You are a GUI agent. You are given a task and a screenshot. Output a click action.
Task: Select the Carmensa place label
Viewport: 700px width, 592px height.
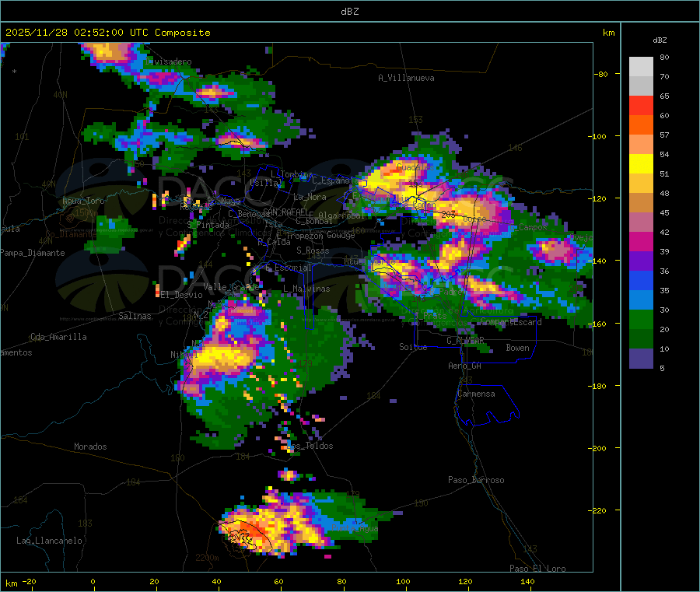coord(476,394)
